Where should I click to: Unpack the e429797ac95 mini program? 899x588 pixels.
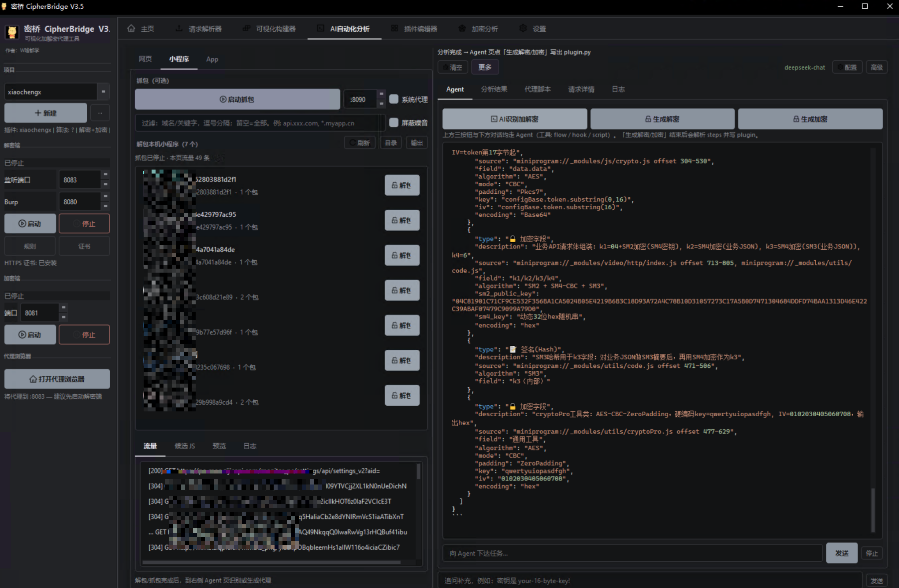(x=402, y=220)
